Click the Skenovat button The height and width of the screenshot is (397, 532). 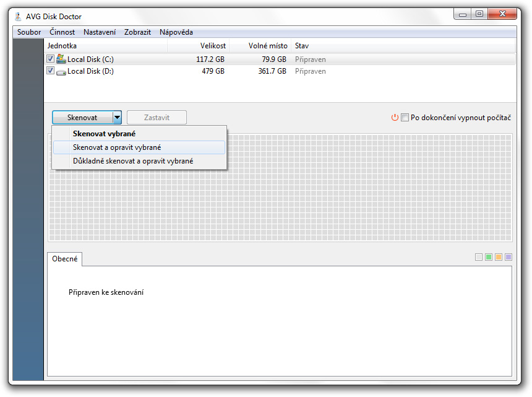tap(82, 118)
